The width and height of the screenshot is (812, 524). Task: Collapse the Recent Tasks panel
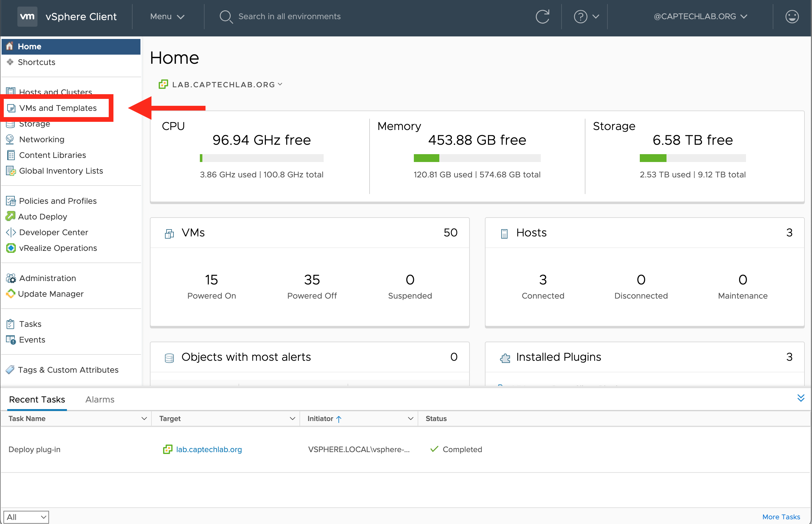(x=800, y=398)
